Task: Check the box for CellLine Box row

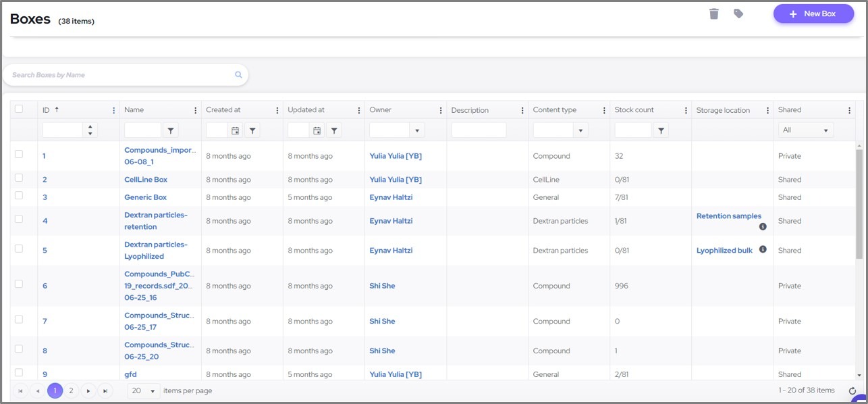Action: [x=19, y=178]
